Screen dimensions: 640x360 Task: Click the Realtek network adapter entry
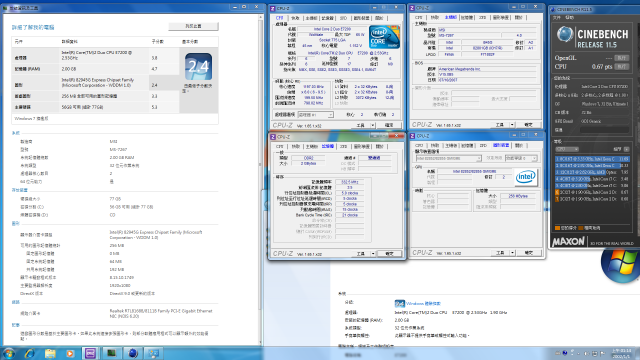point(161,313)
